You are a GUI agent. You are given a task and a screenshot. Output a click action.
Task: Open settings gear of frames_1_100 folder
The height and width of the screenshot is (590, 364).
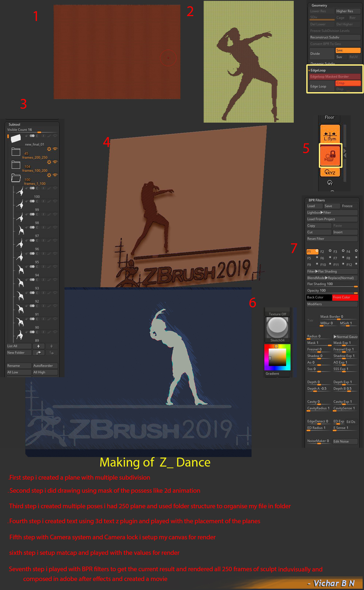click(x=49, y=175)
